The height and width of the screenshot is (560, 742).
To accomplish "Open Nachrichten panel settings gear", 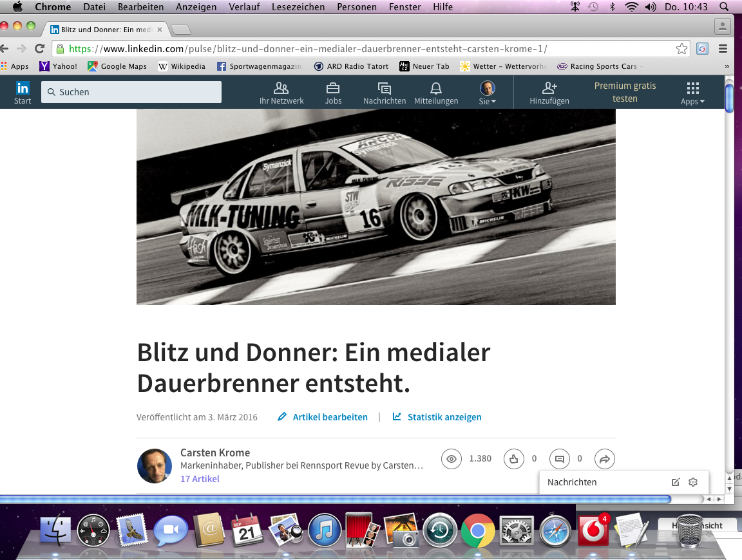I will (693, 482).
